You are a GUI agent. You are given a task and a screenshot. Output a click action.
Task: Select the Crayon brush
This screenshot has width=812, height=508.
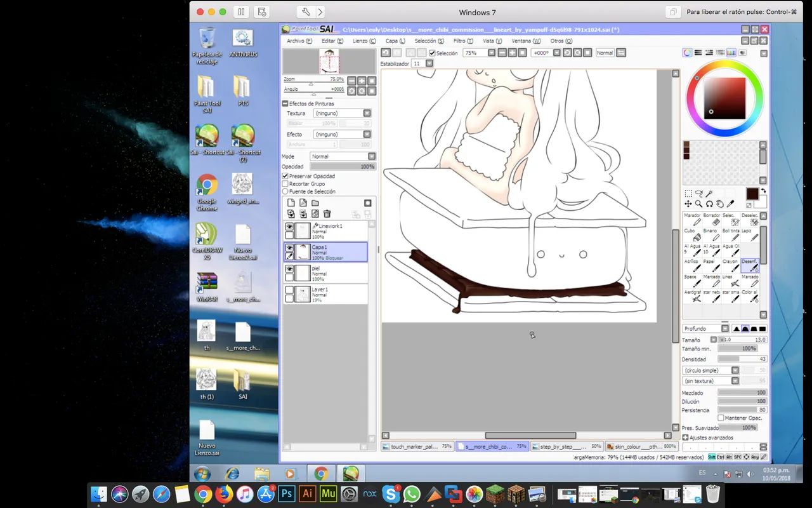730,265
